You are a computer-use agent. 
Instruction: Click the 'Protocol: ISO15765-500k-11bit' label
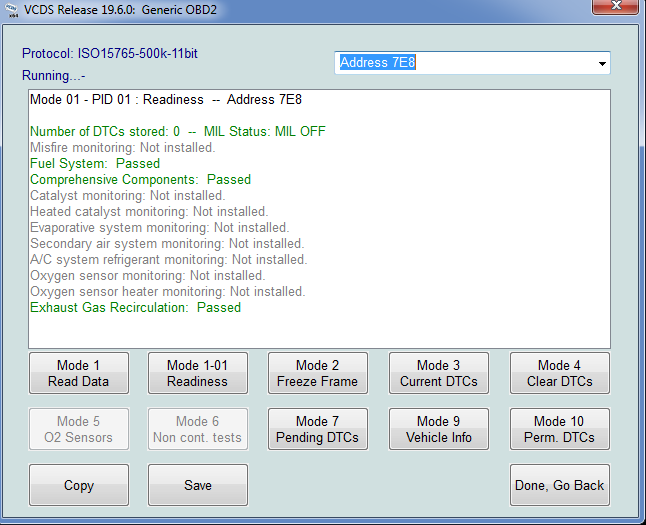point(110,54)
